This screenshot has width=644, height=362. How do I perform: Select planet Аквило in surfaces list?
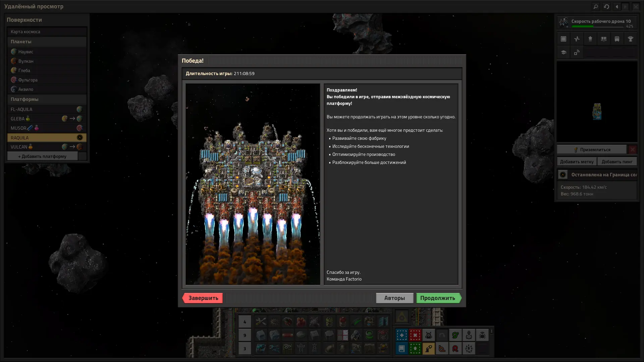point(47,89)
